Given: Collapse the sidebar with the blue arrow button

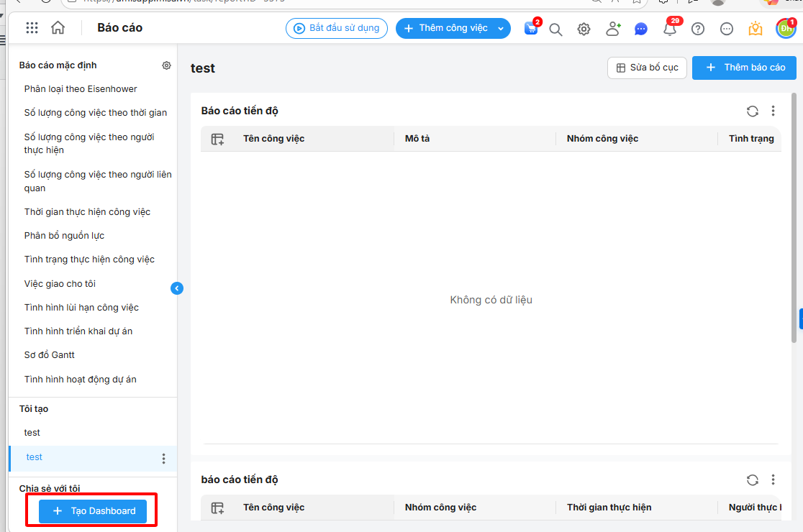Looking at the screenshot, I should (x=177, y=288).
